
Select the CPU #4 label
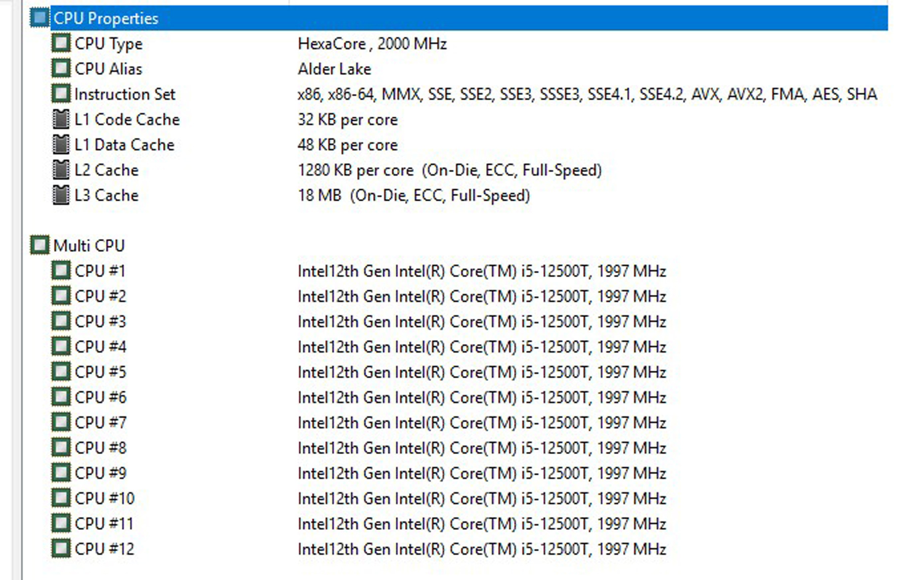(x=100, y=347)
